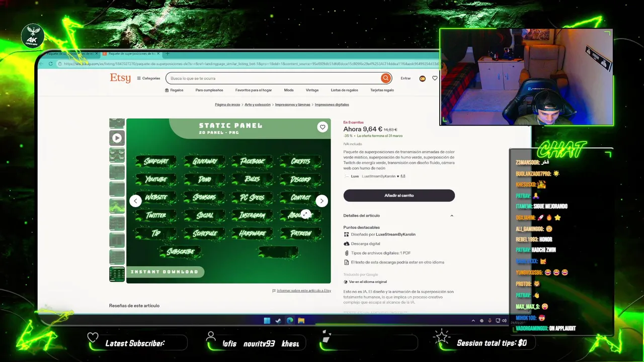Click Tipos de archivos digitales: 1 PDF

(x=381, y=253)
